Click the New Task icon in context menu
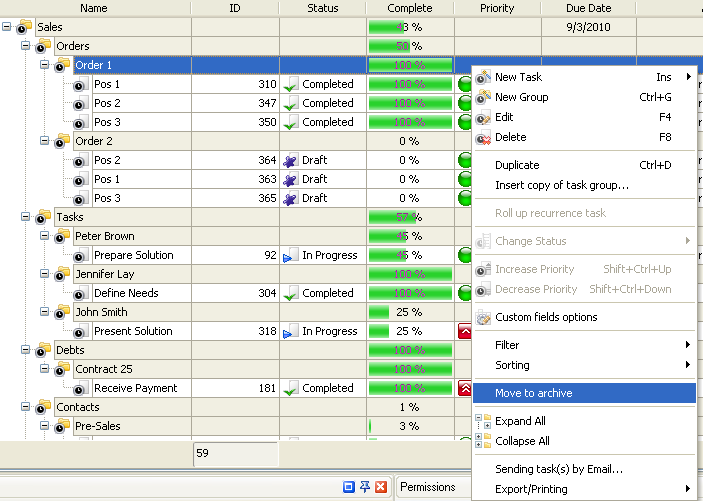Viewport: 703px width, 501px height. point(484,77)
